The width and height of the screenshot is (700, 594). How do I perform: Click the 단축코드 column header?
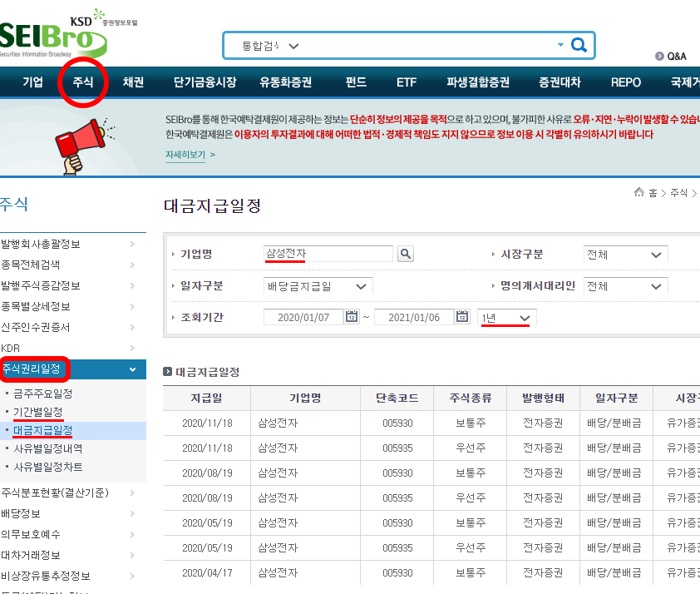(x=397, y=398)
